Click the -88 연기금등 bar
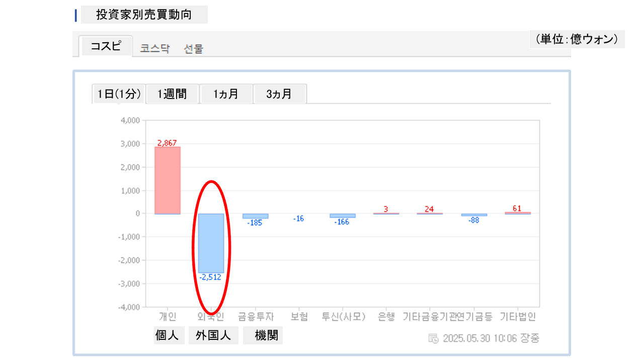Screen dimensions: 644x362 click(x=474, y=215)
